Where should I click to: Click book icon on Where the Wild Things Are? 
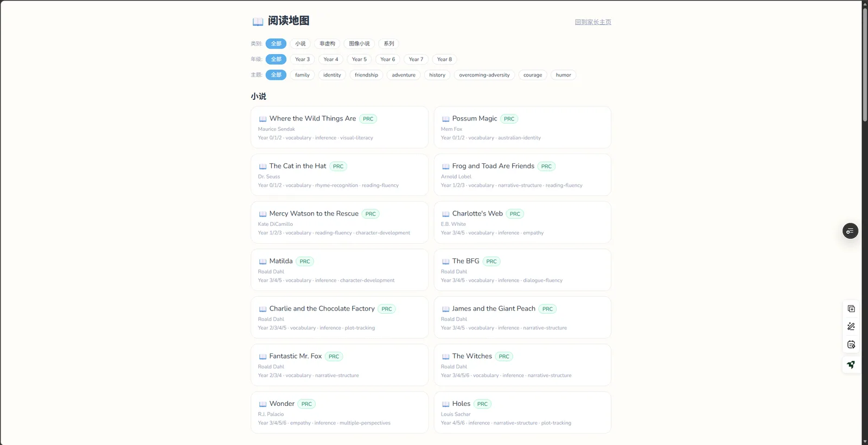[x=263, y=119]
